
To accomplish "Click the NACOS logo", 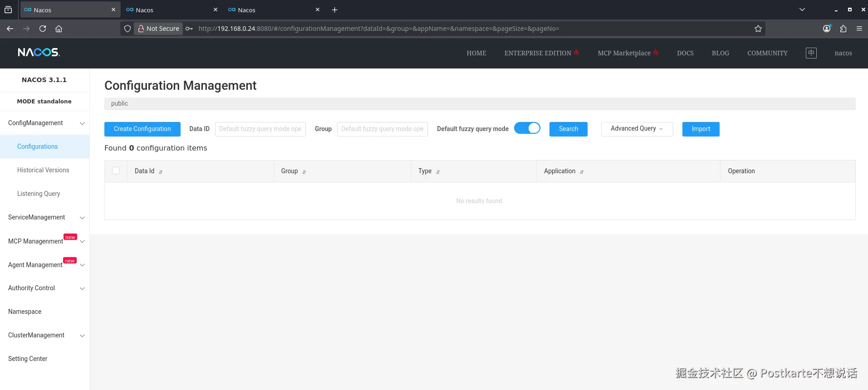I will point(39,53).
